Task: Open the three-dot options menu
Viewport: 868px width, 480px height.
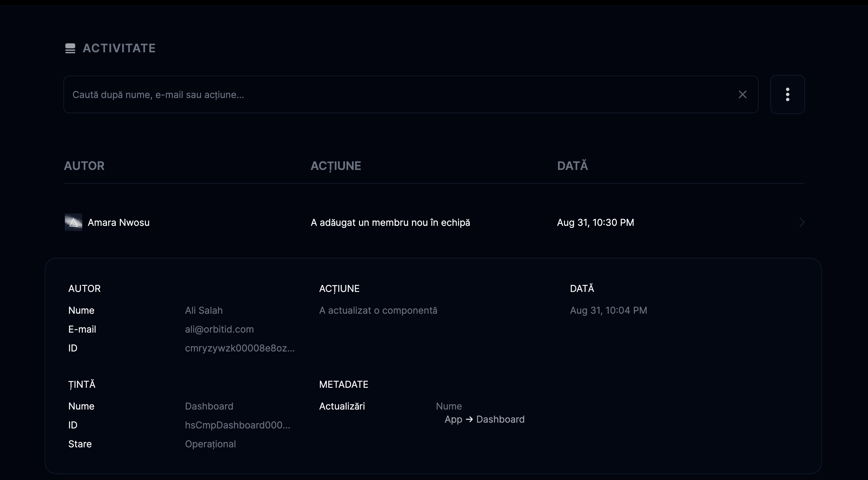Action: 787,94
